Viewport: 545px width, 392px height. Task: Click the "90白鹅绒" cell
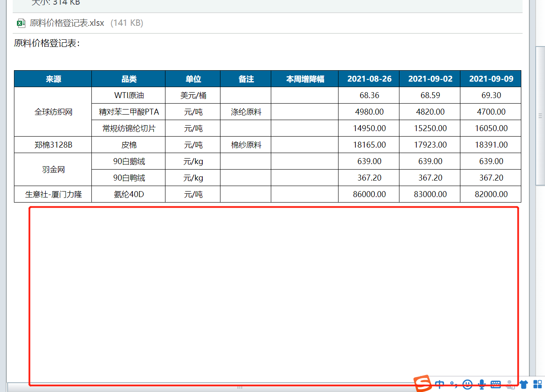(x=129, y=162)
